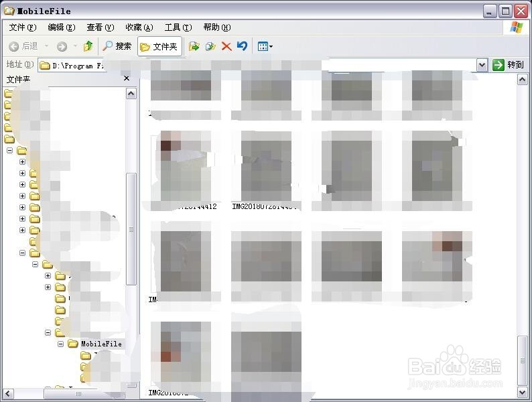532x402 pixels.
Task: Collapse the MobileFile tree node
Action: click(60, 344)
